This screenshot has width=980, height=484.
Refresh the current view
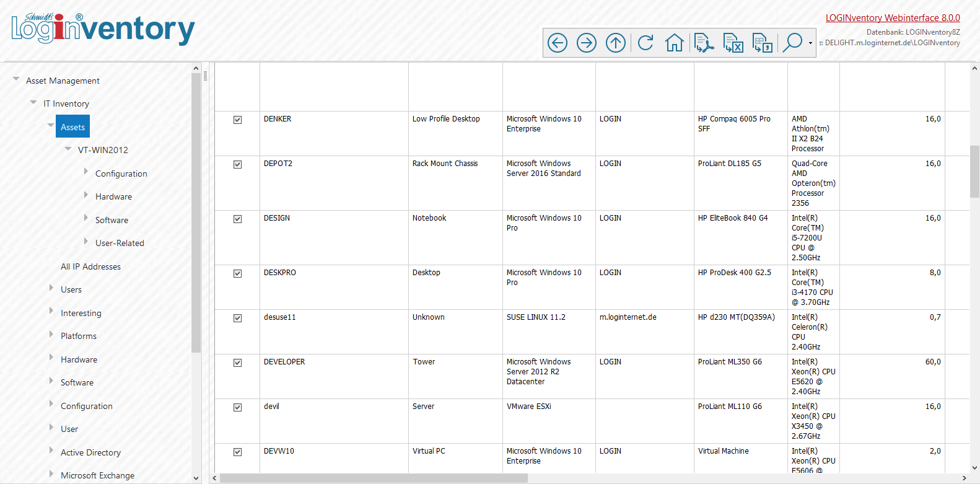click(645, 43)
